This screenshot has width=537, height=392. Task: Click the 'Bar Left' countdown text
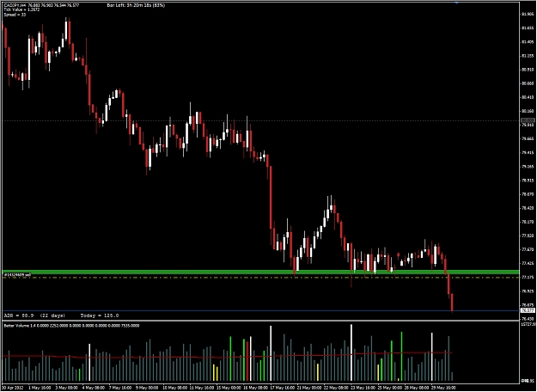click(136, 5)
